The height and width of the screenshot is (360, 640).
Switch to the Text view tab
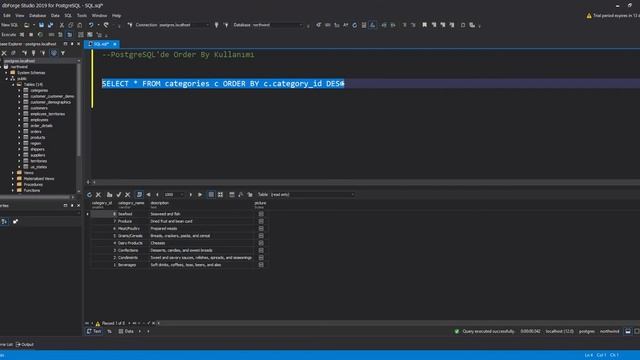tap(94, 331)
